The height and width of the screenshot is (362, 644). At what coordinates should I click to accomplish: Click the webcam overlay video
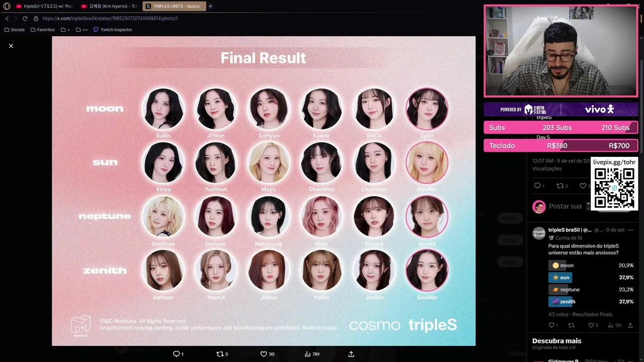click(560, 51)
